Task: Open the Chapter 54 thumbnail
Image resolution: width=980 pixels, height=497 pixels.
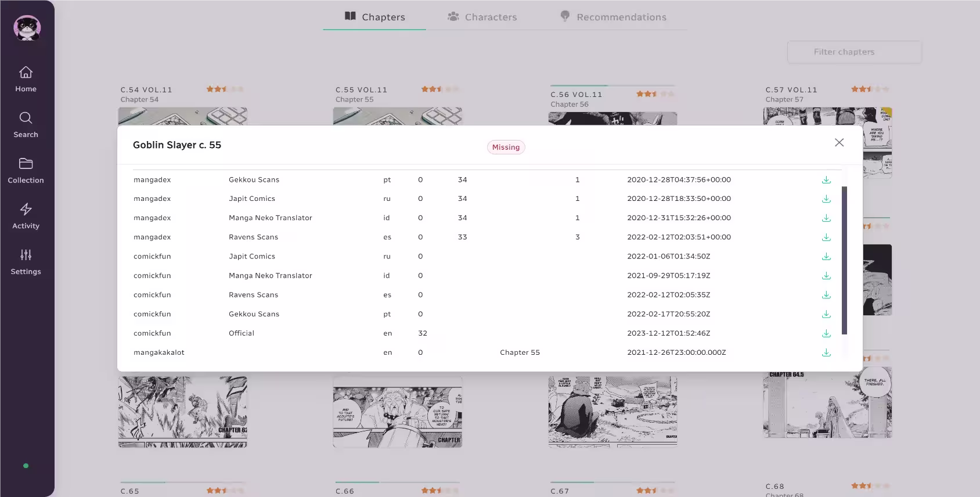Action: pyautogui.click(x=183, y=116)
